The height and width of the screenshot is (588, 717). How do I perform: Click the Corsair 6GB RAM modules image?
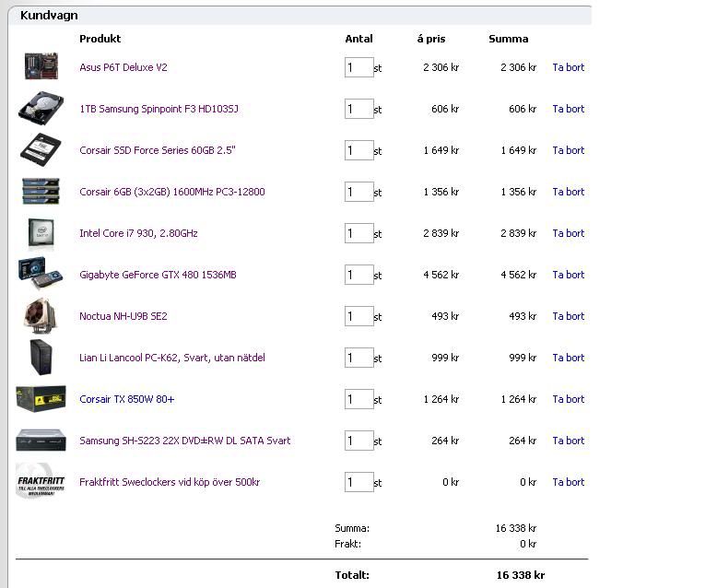click(x=41, y=192)
